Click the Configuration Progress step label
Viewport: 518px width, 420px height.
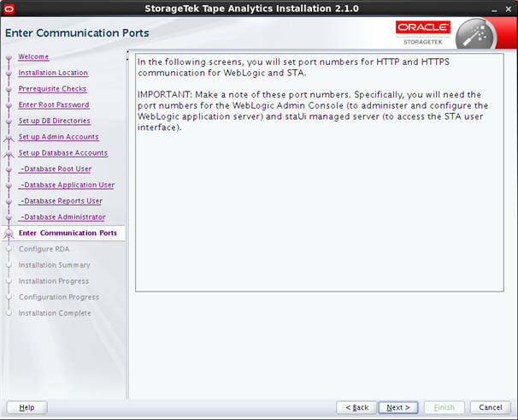click(59, 298)
